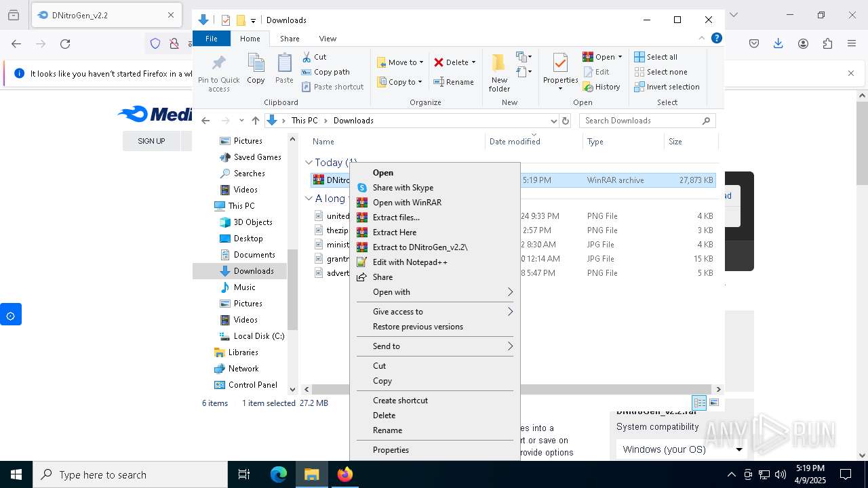Screen dimensions: 868x488
Task: Click the Back navigation arrow in Explorer
Action: click(x=205, y=121)
